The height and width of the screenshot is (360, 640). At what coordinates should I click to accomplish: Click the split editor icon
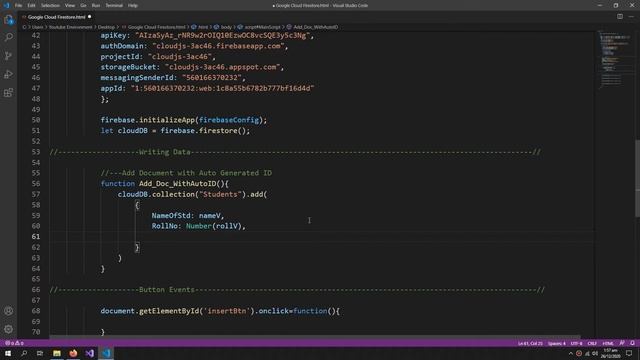pos(620,17)
